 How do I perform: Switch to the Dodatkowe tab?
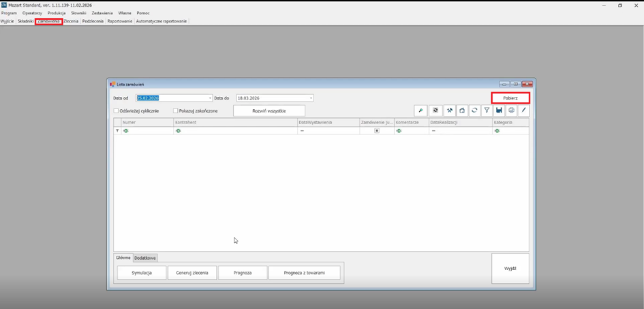click(x=144, y=258)
